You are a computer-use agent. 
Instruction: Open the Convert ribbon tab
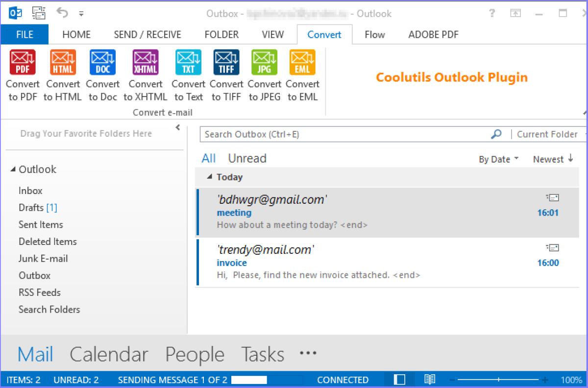pos(323,34)
